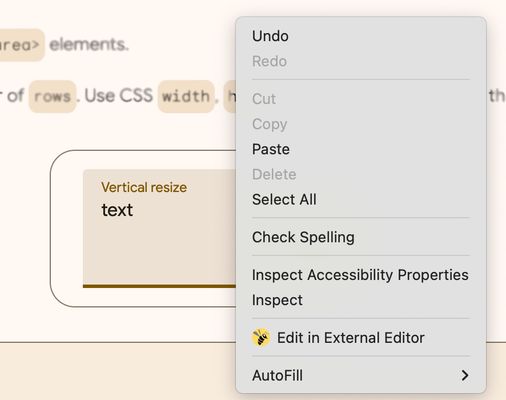Screen dimensions: 506x400
Task: Focus the Vertical resize text area
Action: [159, 228]
